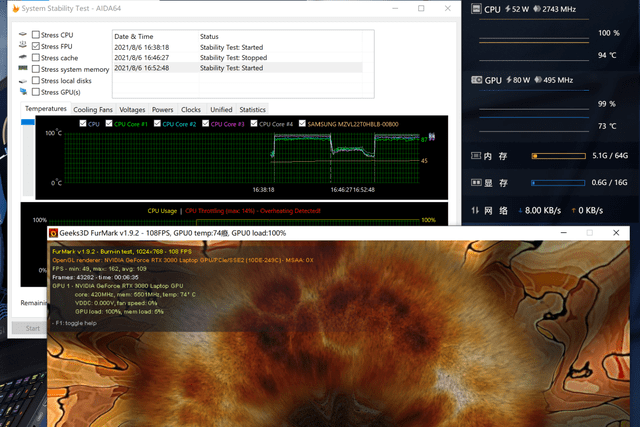Click the AIDA64 flame title icon
Viewport: 640px width, 427px height.
point(16,8)
